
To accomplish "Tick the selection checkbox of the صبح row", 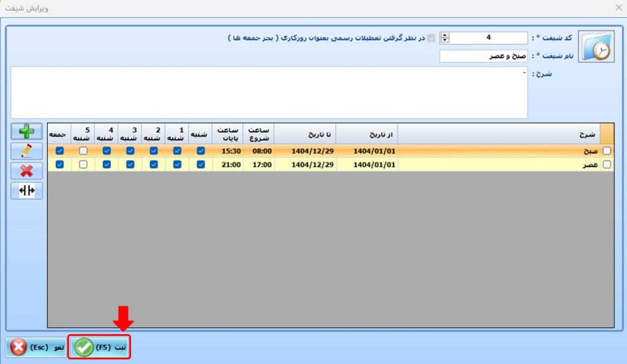I will (607, 150).
